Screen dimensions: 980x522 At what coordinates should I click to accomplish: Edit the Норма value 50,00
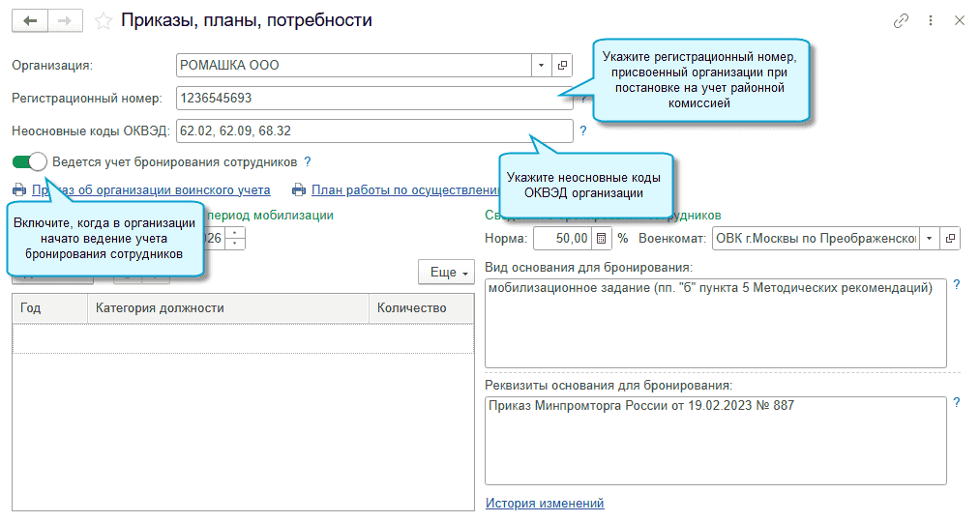tap(562, 239)
